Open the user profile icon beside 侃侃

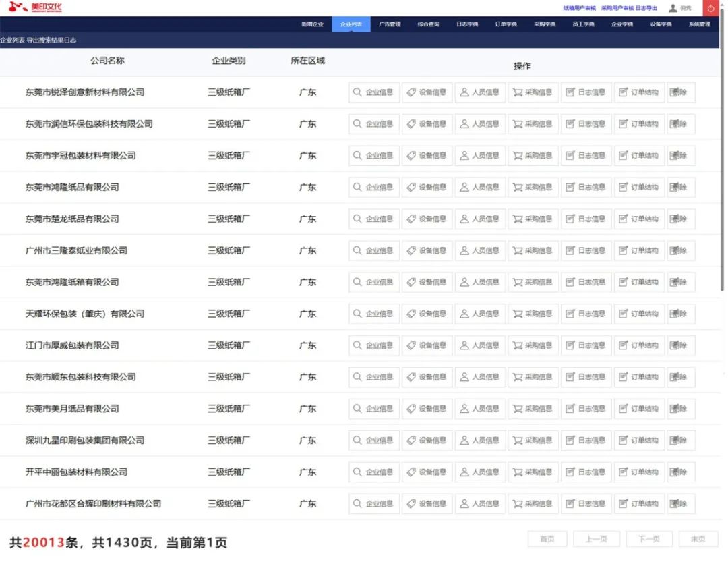point(672,8)
